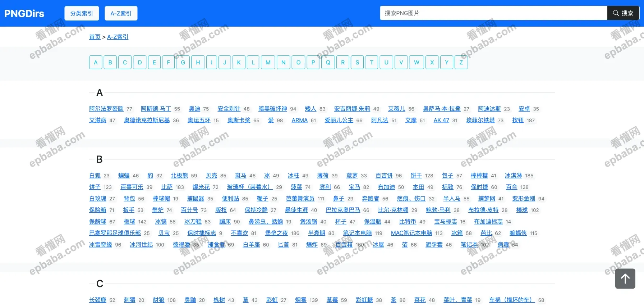This screenshot has width=644, height=308.
Task: Open the 车祸（撞坏的车） link
Action: [512, 300]
